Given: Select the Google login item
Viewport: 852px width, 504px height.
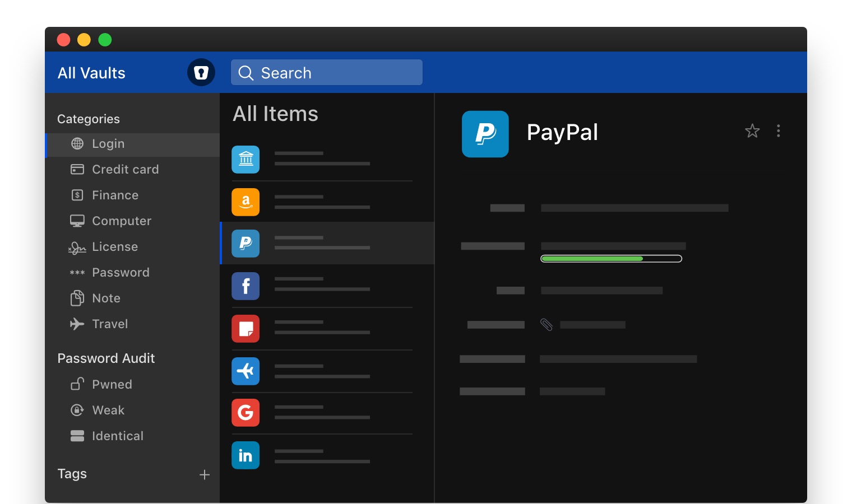Looking at the screenshot, I should click(322, 413).
